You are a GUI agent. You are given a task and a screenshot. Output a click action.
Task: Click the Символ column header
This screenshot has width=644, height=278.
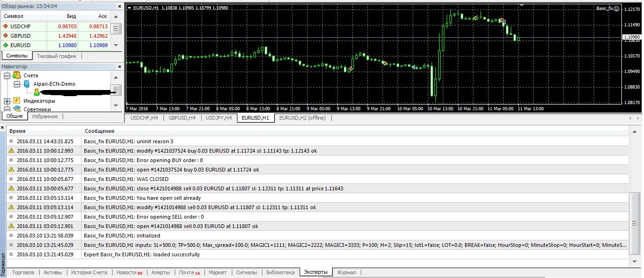(24, 16)
